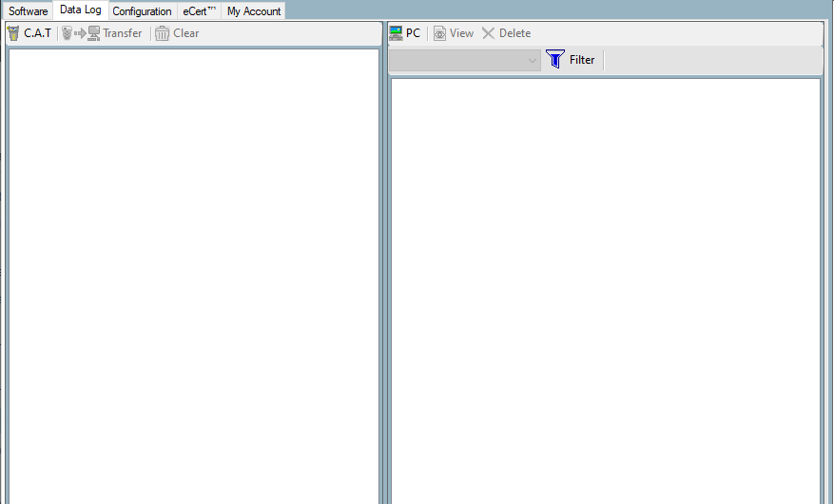Click the blue Filter funnel icon
The image size is (834, 504).
[555, 59]
